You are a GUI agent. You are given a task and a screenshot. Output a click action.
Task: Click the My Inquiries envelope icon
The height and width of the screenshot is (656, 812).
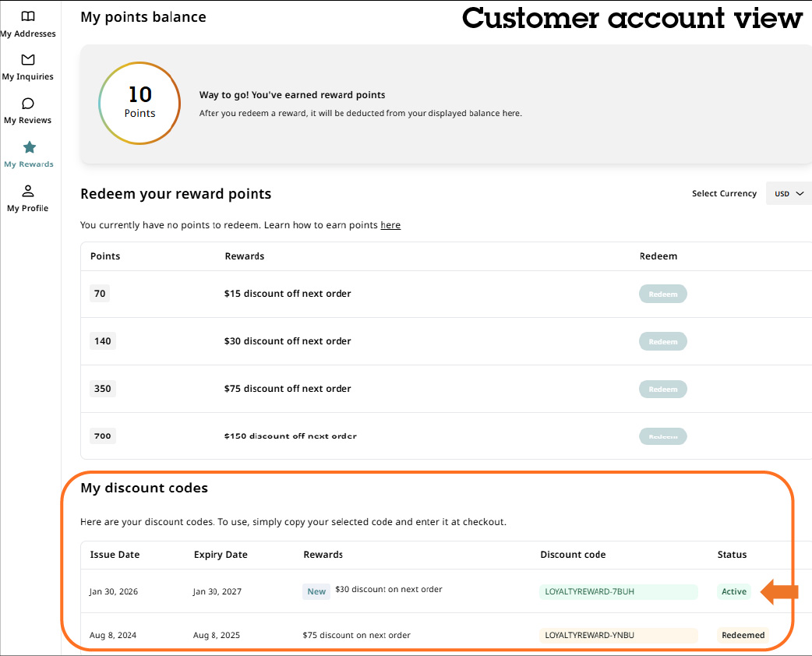coord(28,60)
